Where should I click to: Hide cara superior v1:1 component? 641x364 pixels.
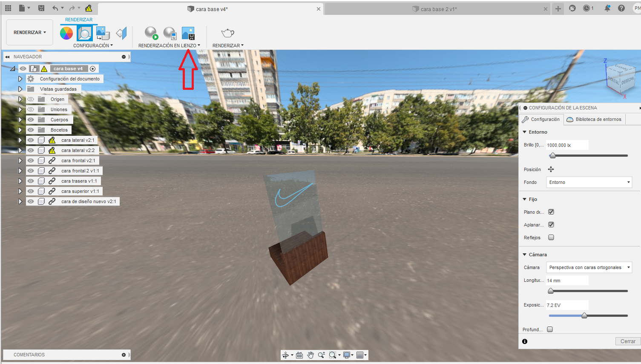[31, 191]
